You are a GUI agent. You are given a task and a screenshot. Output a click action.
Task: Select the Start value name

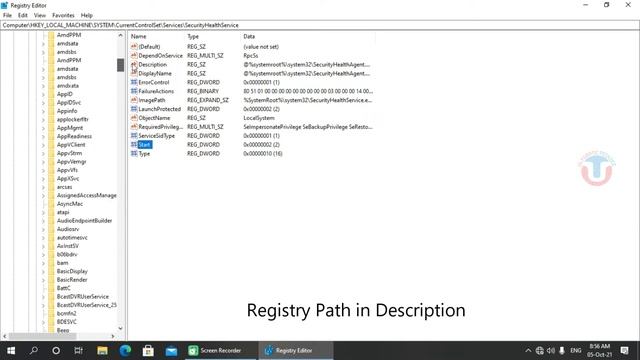click(x=144, y=144)
